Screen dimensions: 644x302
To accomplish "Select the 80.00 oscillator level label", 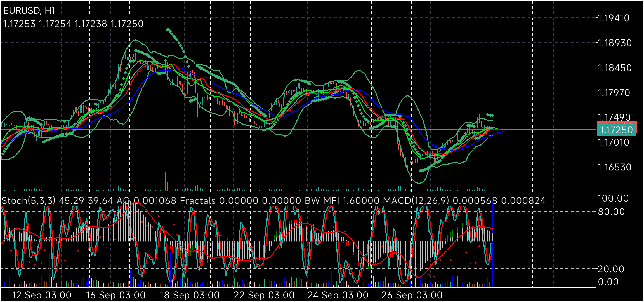I will pyautogui.click(x=611, y=212).
